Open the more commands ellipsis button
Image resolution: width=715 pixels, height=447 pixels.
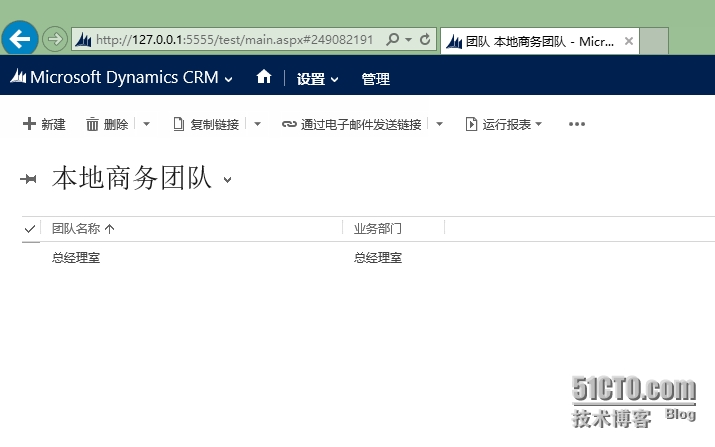[x=577, y=124]
